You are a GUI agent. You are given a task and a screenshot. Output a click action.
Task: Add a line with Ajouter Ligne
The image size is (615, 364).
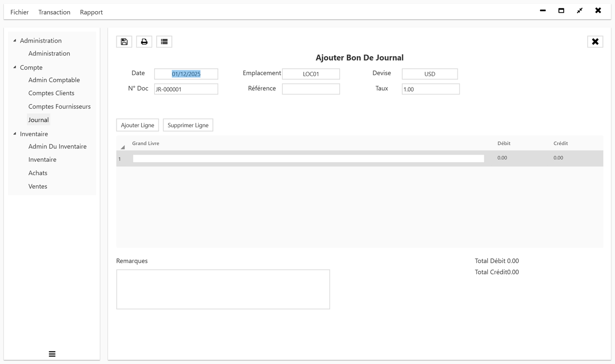(x=137, y=125)
